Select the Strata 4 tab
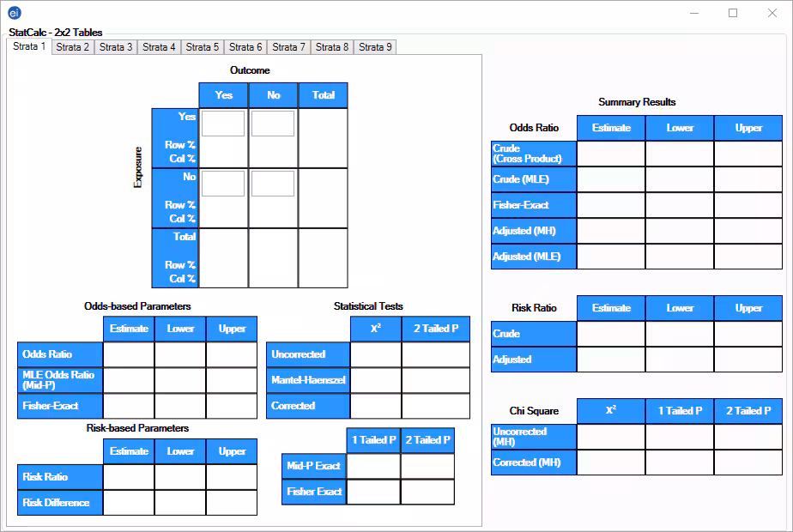Screen dimensions: 793x532 tap(159, 47)
